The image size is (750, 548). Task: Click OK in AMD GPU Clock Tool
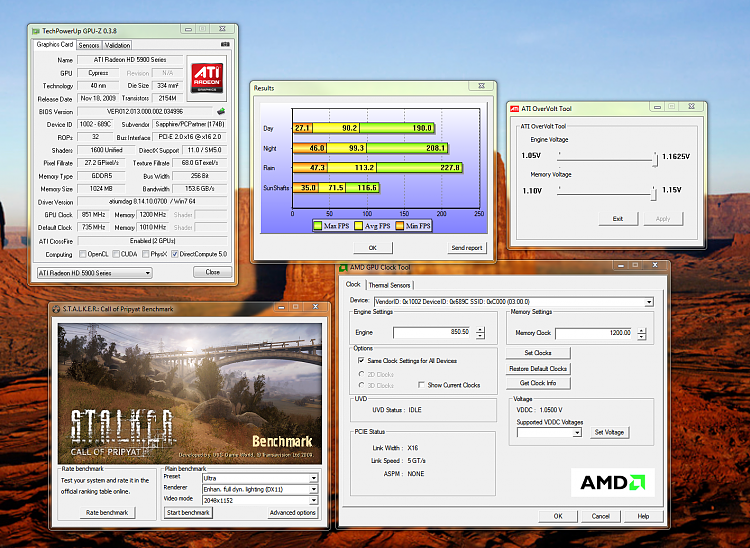pyautogui.click(x=558, y=516)
